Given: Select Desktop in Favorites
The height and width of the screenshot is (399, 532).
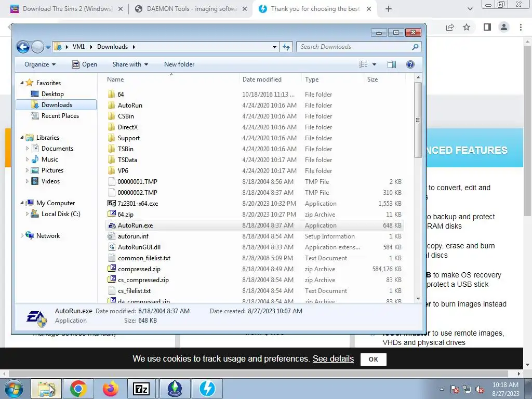Looking at the screenshot, I should tap(52, 94).
